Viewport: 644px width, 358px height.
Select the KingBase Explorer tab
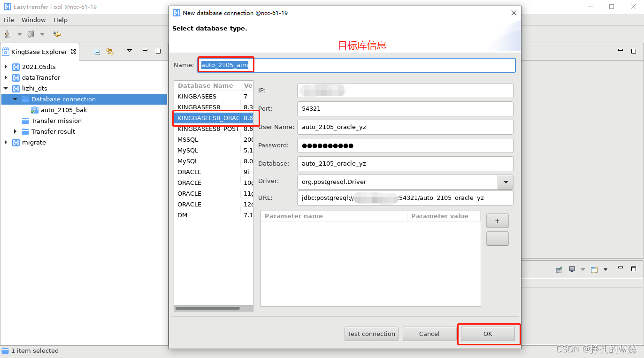point(39,52)
